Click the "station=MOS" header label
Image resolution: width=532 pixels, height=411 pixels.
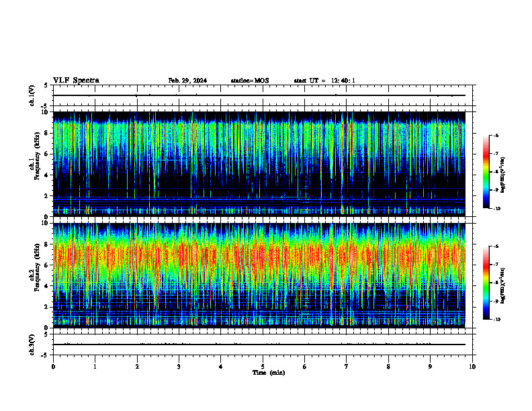tap(250, 81)
